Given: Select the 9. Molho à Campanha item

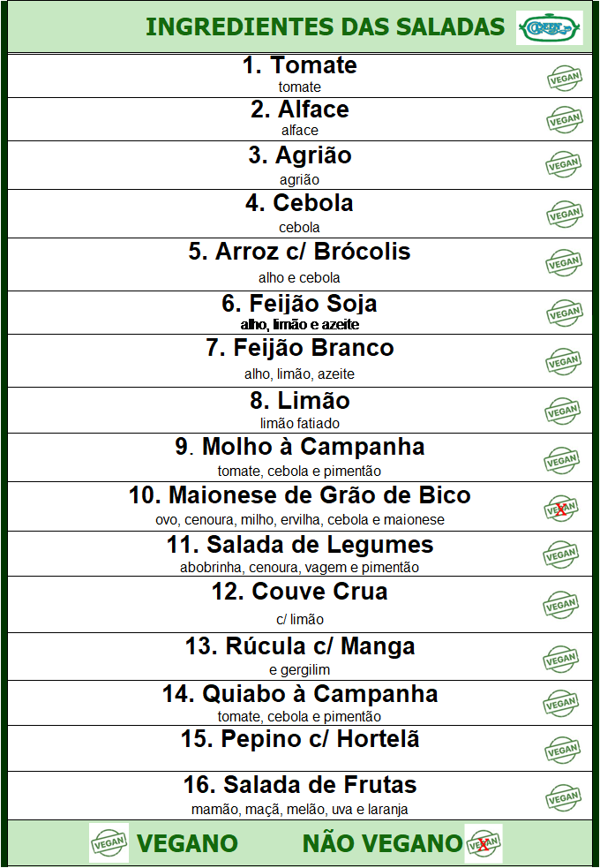Looking at the screenshot, I should click(x=300, y=447).
